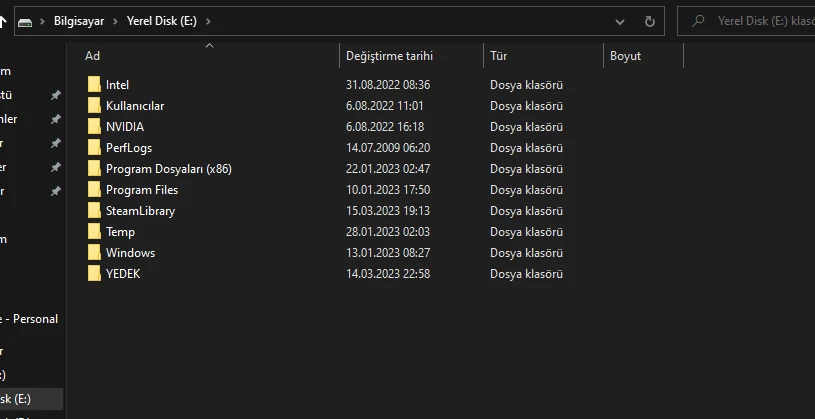Click date 15.03.2023 19:13
The image size is (815, 419).
coord(388,211)
